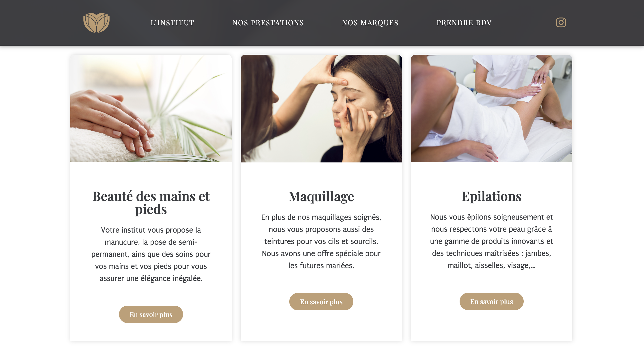644x350 pixels.
Task: Click the leg waxing photo
Action: tap(491, 108)
